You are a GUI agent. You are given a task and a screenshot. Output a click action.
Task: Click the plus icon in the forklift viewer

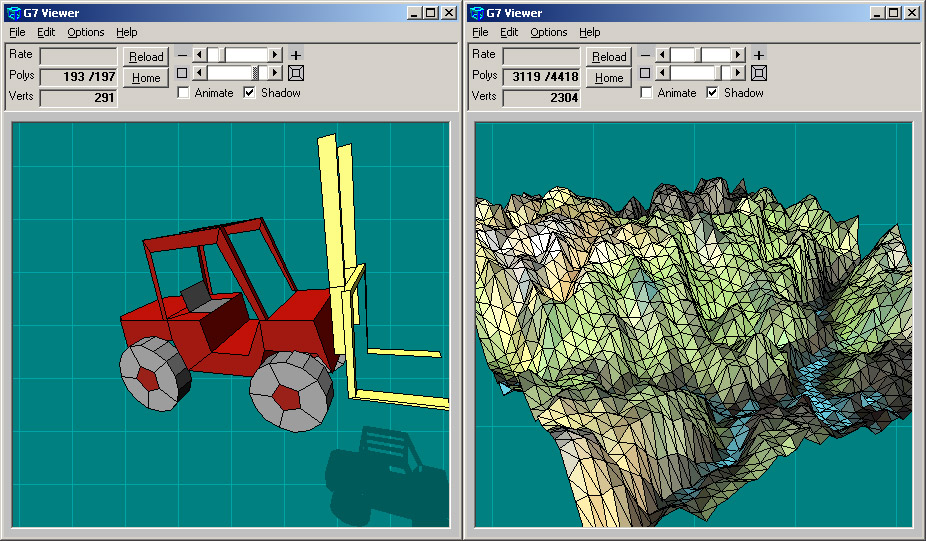[x=296, y=55]
